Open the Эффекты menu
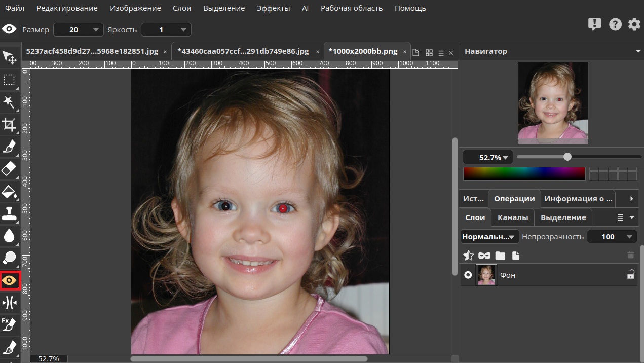644x363 pixels. [273, 8]
